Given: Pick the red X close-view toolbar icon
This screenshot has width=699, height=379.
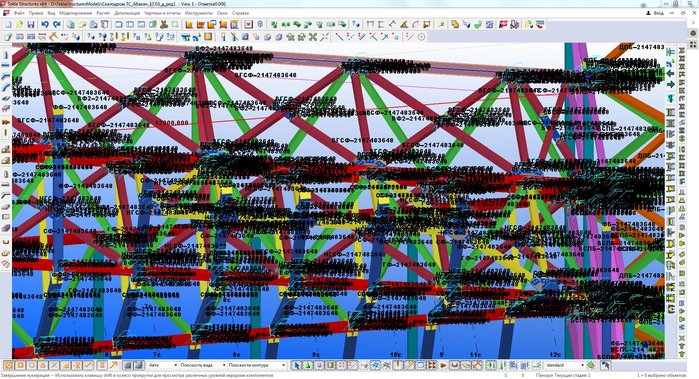Looking at the screenshot, I should 248,25.
